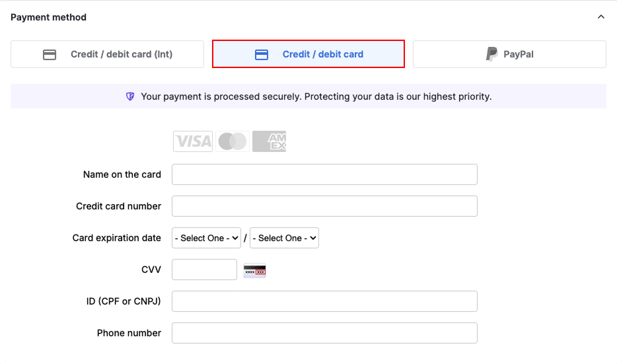The width and height of the screenshot is (617, 364).
Task: Open the expiration year dropdown
Action: click(x=284, y=238)
